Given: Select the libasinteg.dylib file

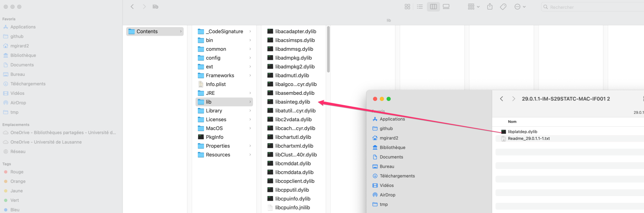Looking at the screenshot, I should pyautogui.click(x=292, y=102).
